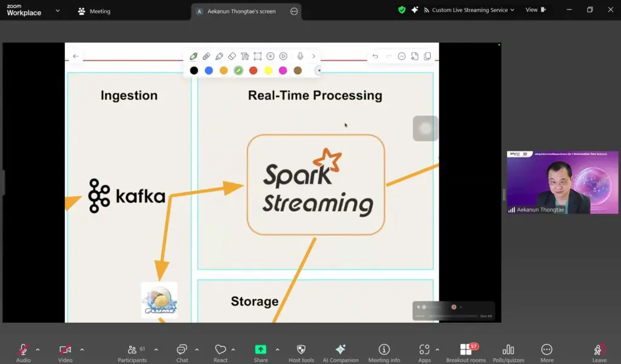Select the eraser tool in whiteboard toolbar

[x=232, y=56]
